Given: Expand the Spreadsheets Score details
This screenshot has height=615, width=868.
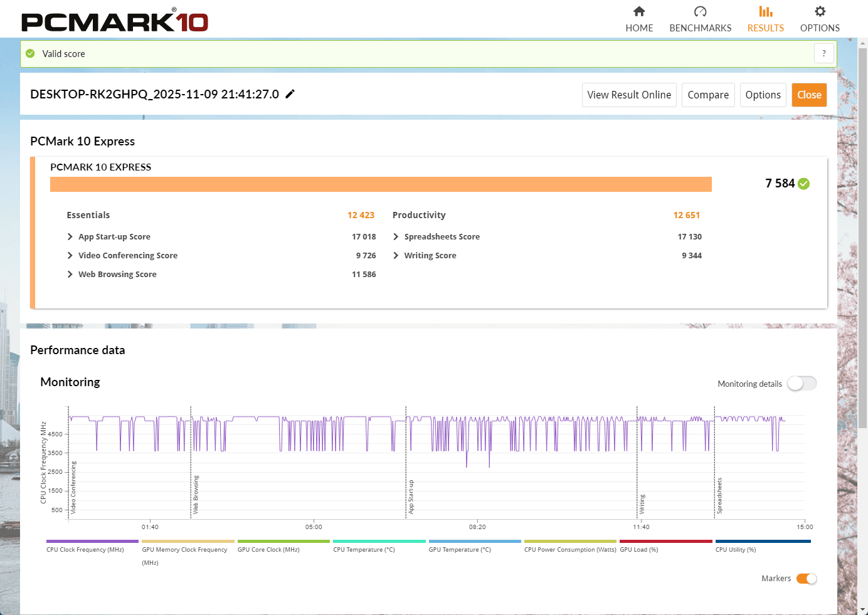Looking at the screenshot, I should pyautogui.click(x=396, y=237).
